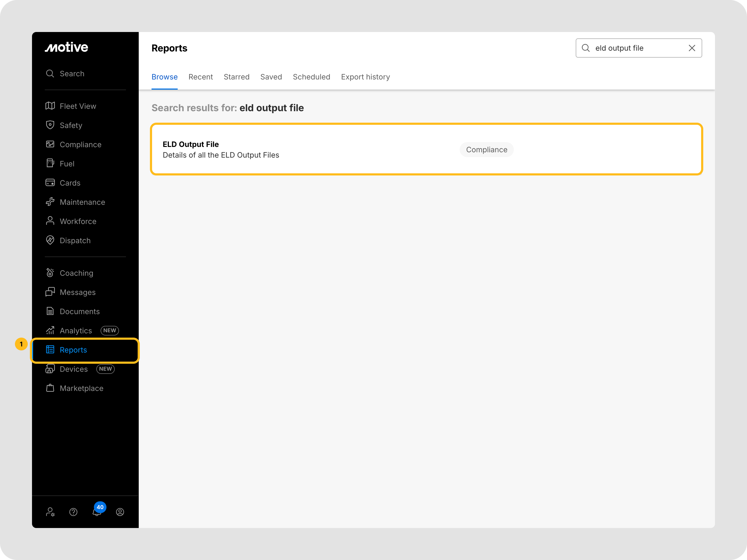Click the Coaching medal icon
Screen dimensions: 747x560
(50, 273)
